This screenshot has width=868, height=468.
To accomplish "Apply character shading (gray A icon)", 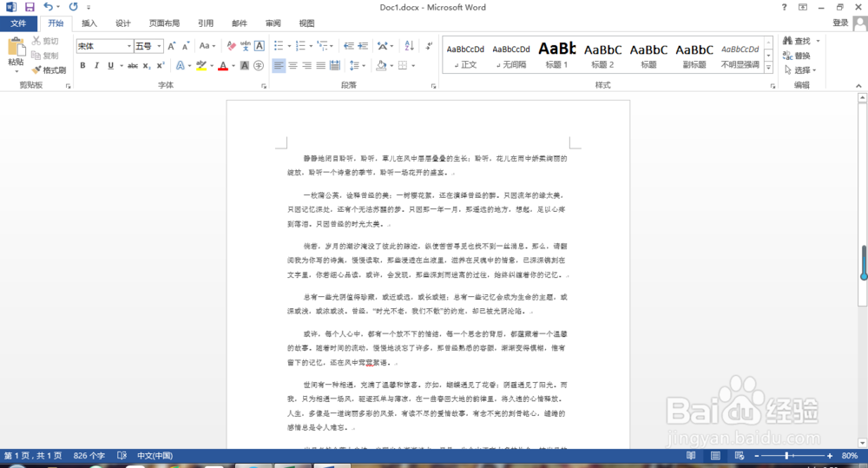I will pos(245,65).
